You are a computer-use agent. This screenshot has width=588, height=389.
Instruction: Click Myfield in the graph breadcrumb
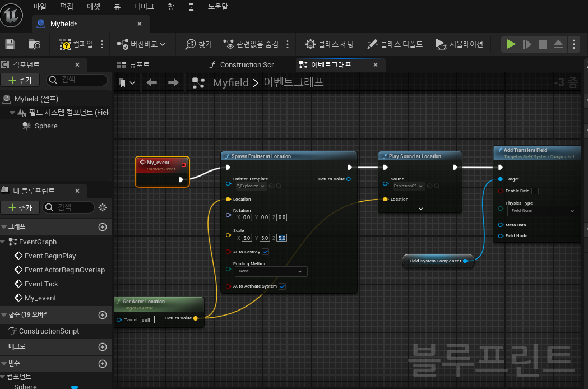[x=230, y=82]
